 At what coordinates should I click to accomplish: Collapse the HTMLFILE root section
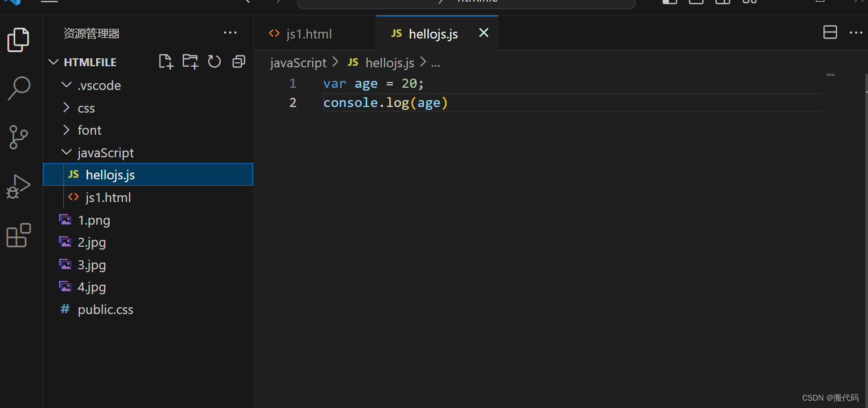coord(89,62)
